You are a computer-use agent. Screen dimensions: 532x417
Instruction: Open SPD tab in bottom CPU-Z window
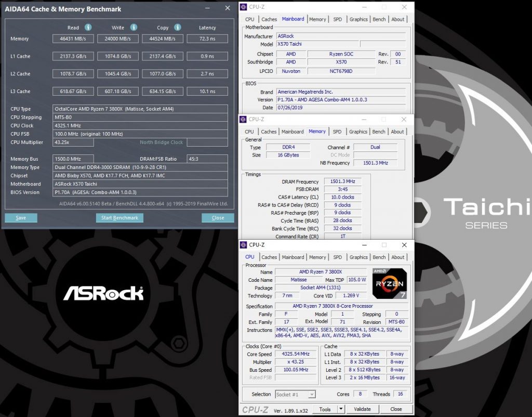pos(338,257)
